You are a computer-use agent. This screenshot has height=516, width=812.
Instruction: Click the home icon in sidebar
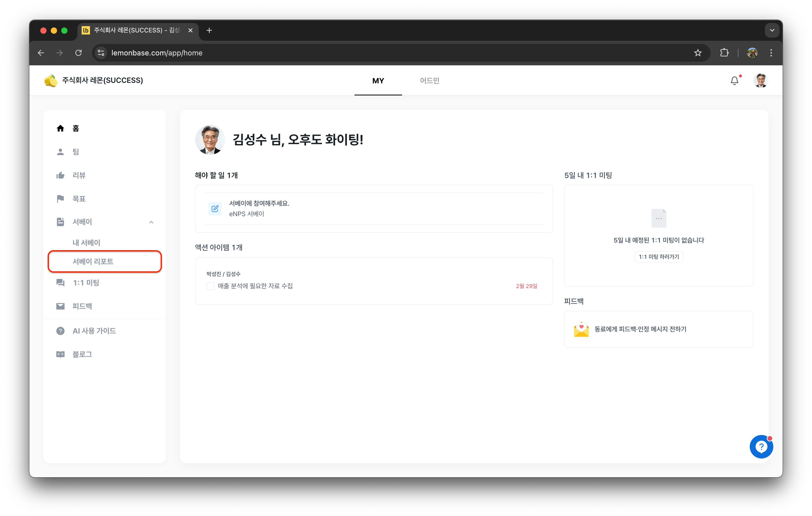pyautogui.click(x=60, y=128)
